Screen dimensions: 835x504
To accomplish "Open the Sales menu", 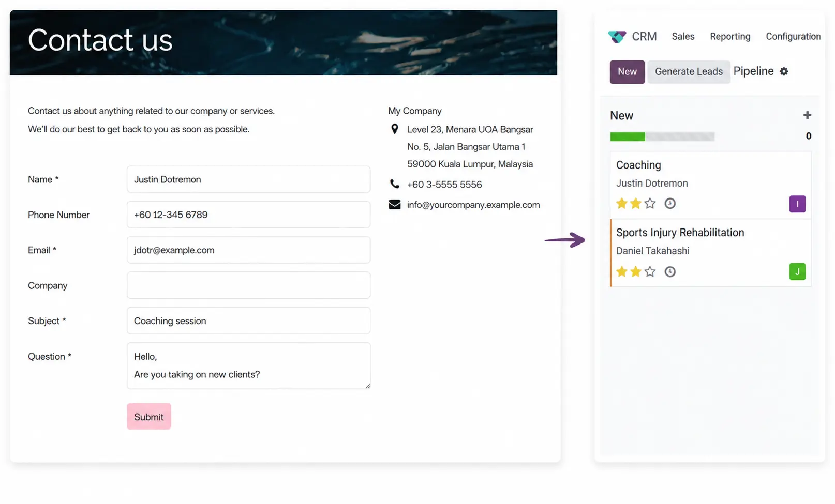I will coord(683,37).
